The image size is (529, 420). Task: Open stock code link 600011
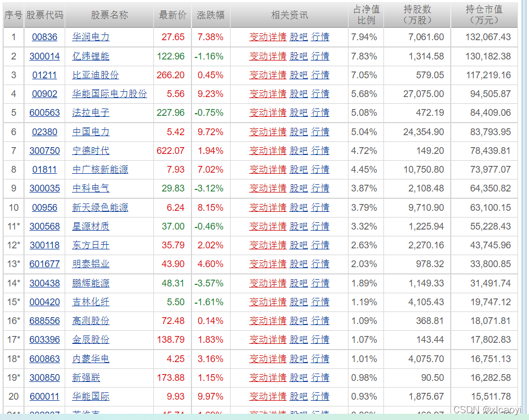(44, 397)
